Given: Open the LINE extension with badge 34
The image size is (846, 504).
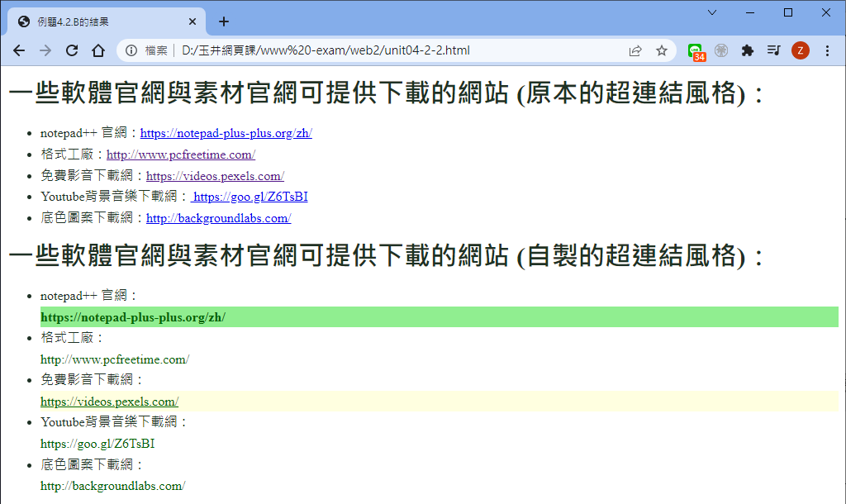Looking at the screenshot, I should [x=696, y=51].
